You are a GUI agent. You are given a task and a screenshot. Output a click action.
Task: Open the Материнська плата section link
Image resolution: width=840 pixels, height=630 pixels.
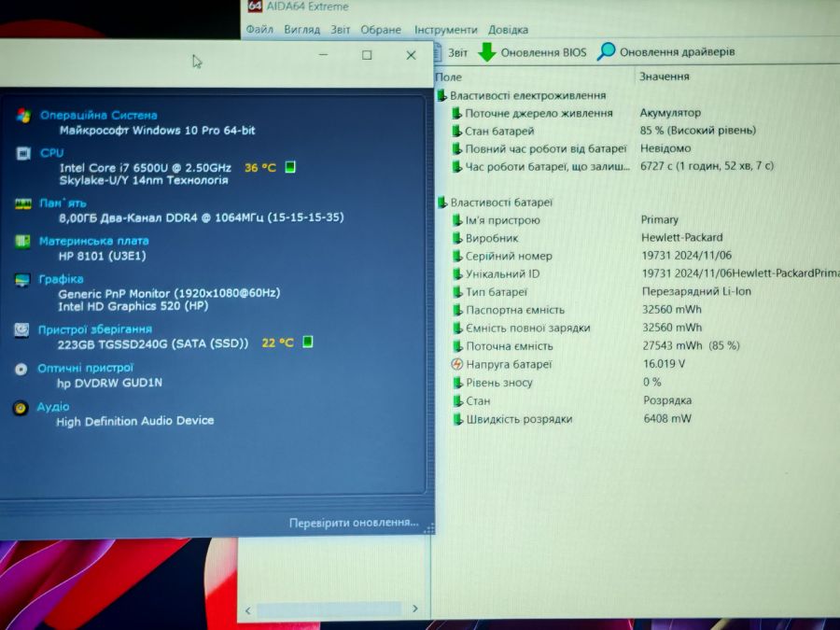(x=93, y=241)
